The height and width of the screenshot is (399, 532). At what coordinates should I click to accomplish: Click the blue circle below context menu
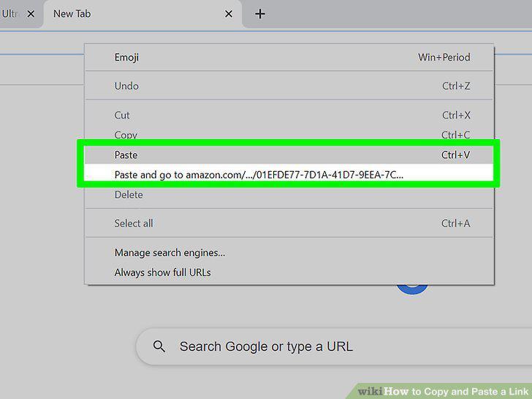pos(412,289)
